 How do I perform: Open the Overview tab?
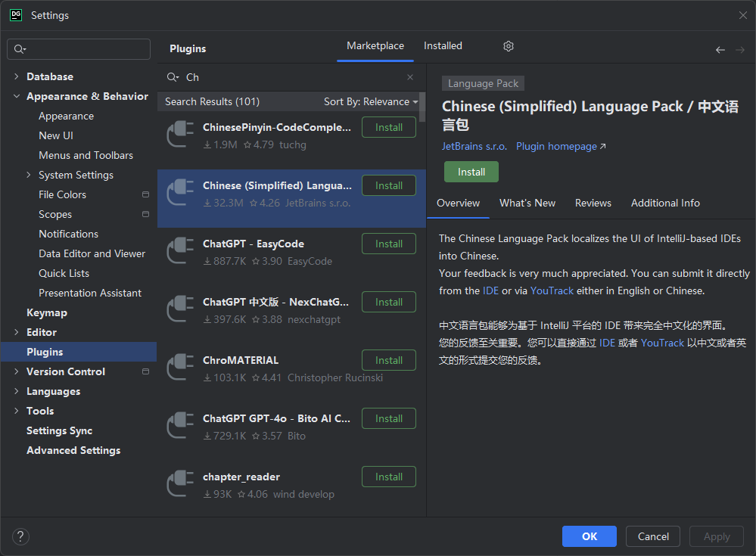[458, 203]
